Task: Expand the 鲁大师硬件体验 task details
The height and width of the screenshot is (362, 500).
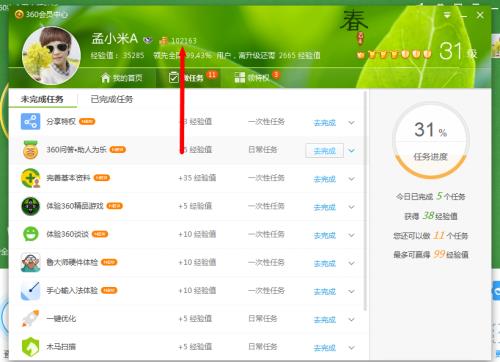Action: pos(351,263)
